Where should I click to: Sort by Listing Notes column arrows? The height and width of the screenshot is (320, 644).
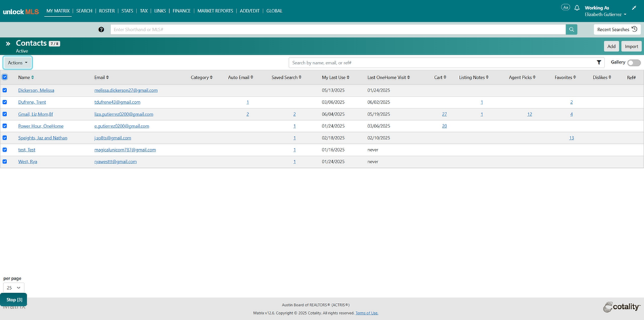click(487, 78)
